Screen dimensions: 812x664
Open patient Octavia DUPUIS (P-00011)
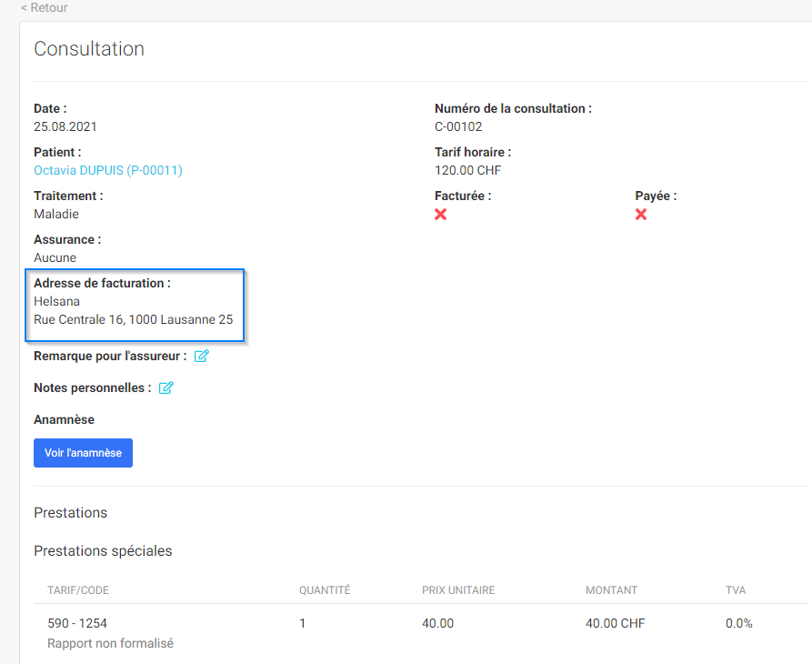[x=108, y=170]
